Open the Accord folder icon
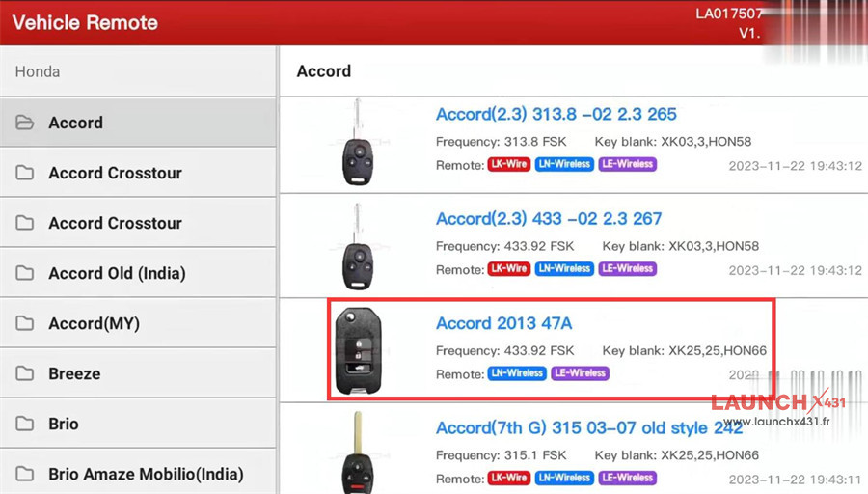 point(24,123)
